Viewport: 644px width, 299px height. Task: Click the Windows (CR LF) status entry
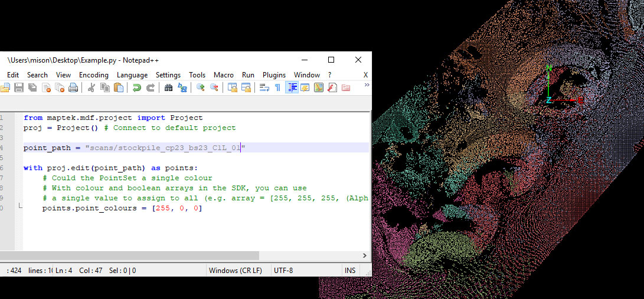236,270
